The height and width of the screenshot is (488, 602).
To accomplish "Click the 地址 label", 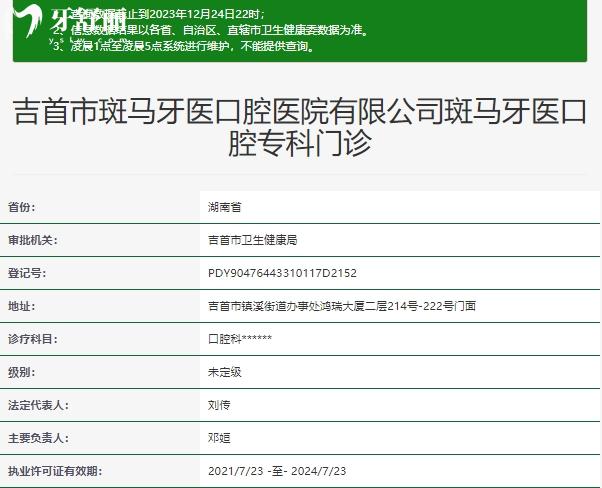I will [x=22, y=306].
